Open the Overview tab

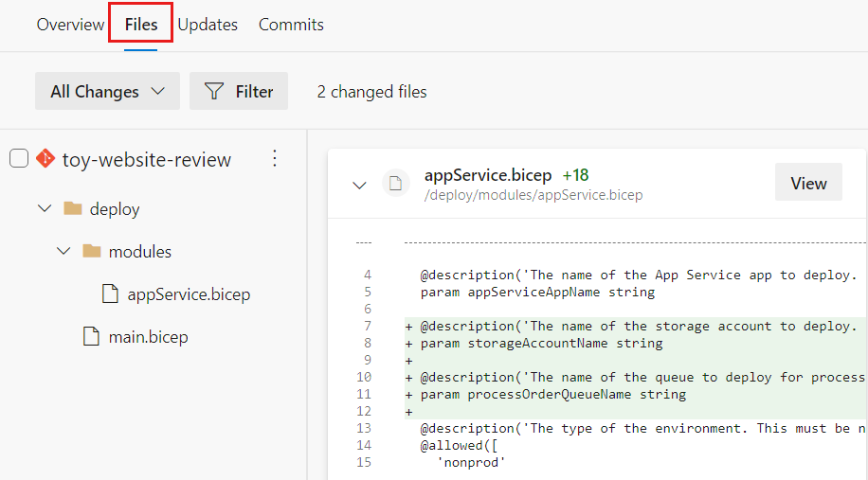click(x=70, y=25)
